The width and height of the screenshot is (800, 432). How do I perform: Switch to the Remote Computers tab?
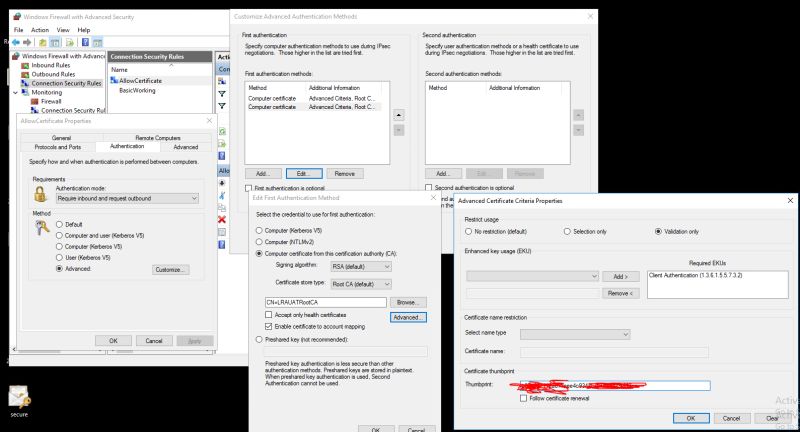(x=158, y=138)
